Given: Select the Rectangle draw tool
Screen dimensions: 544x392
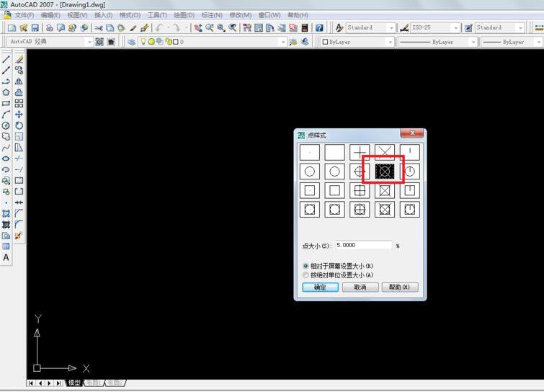Looking at the screenshot, I should pyautogui.click(x=6, y=103).
